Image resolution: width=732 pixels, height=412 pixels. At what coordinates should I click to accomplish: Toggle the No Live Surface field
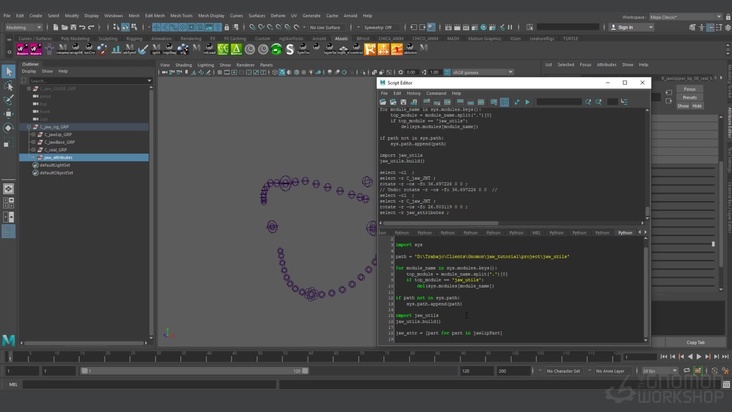(x=326, y=28)
